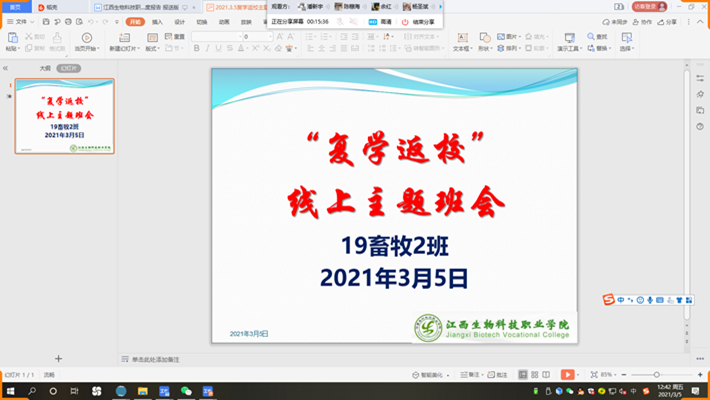This screenshot has width=710, height=400.
Task: Open the 设计 ribbon tab
Action: (x=179, y=21)
